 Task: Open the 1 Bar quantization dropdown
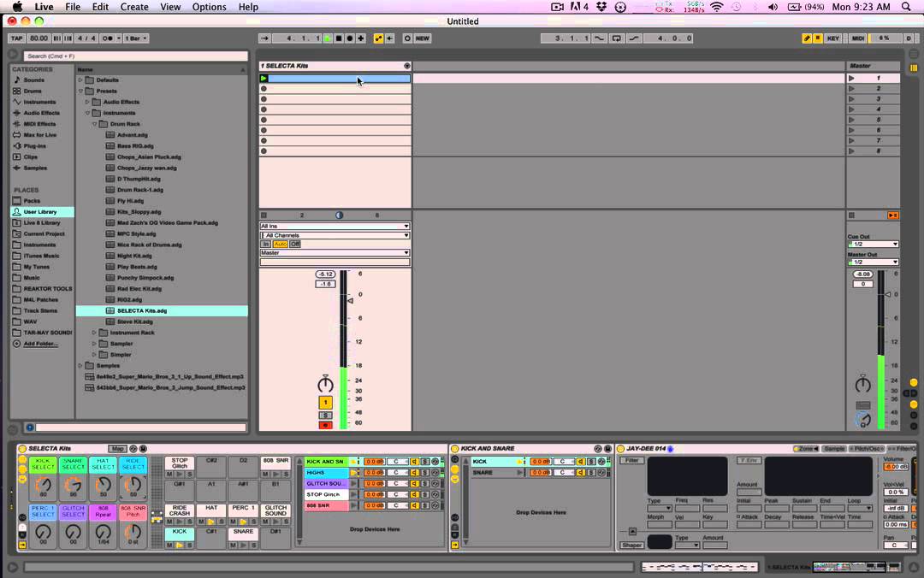137,38
